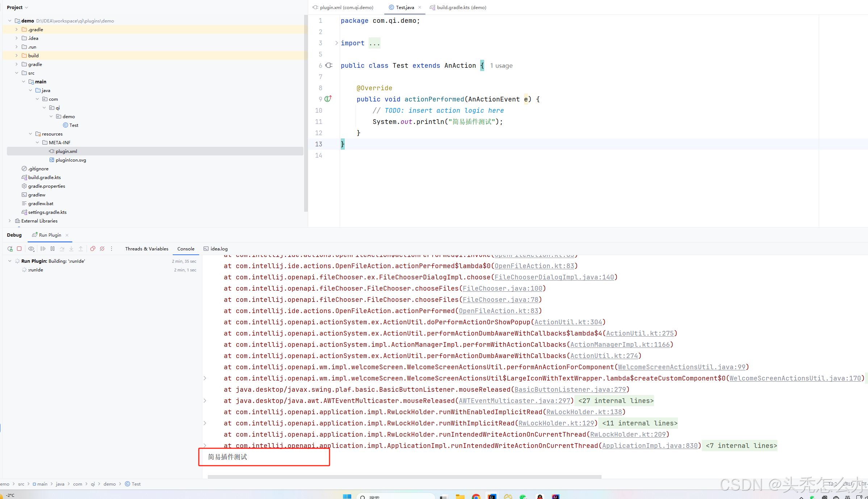Toggle Mute Breakpoints in debug toolbar
Screen dimensions: 868x499
pos(102,249)
